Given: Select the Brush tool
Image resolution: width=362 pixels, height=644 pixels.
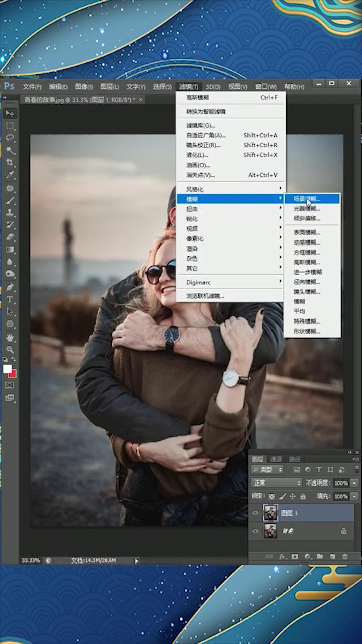Looking at the screenshot, I should click(10, 200).
